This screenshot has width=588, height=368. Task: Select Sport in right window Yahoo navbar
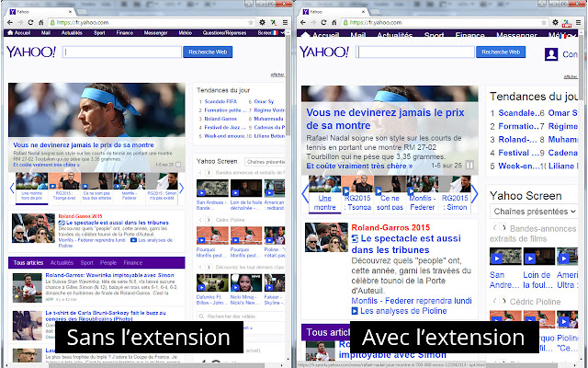435,35
